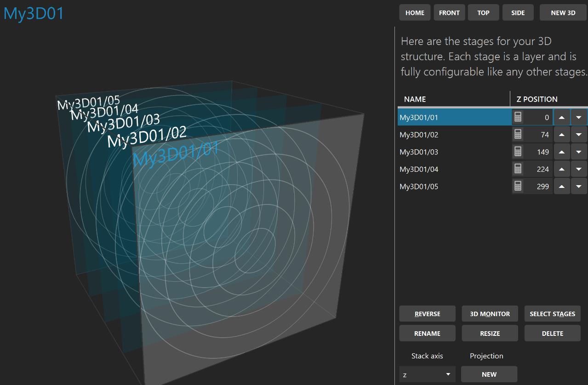The width and height of the screenshot is (588, 385).
Task: Open the Stack axis z dropdown
Action: point(427,374)
